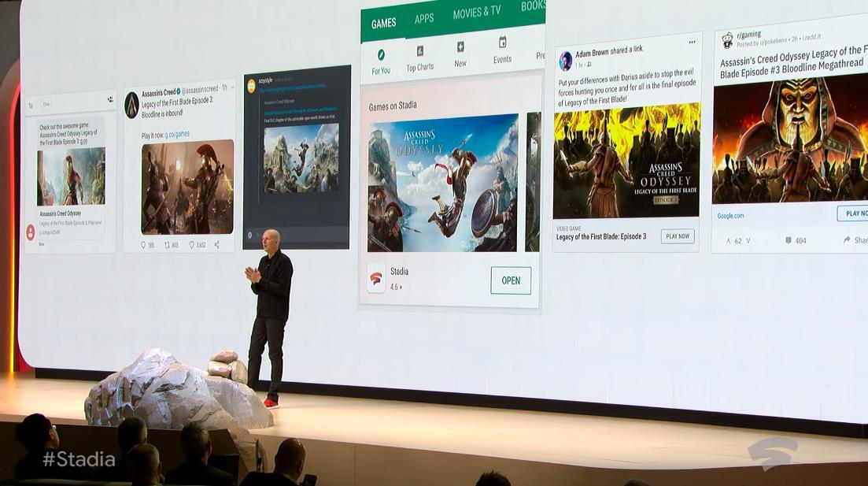868x486 pixels.
Task: Click PLAY NOW on Adam Brown's post
Action: point(678,236)
